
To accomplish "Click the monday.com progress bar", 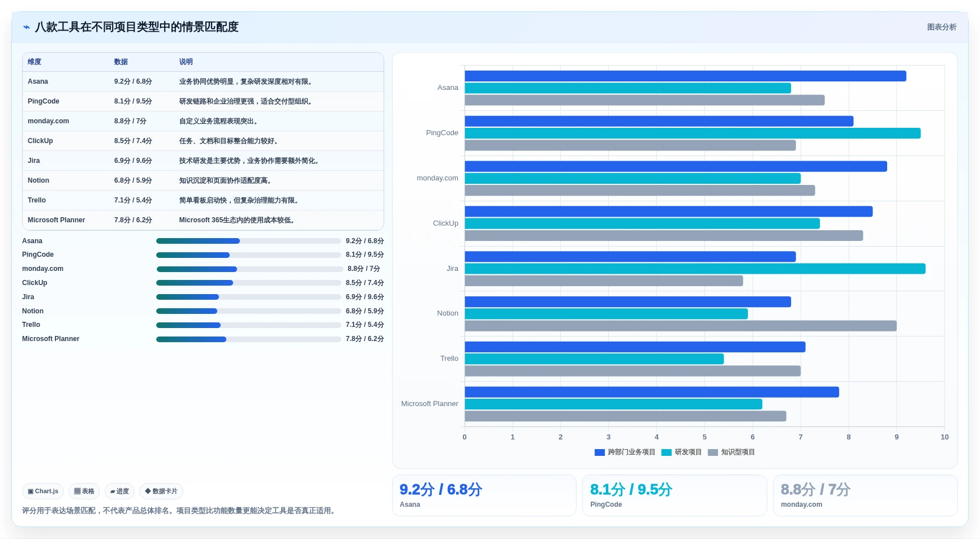I will pos(250,269).
